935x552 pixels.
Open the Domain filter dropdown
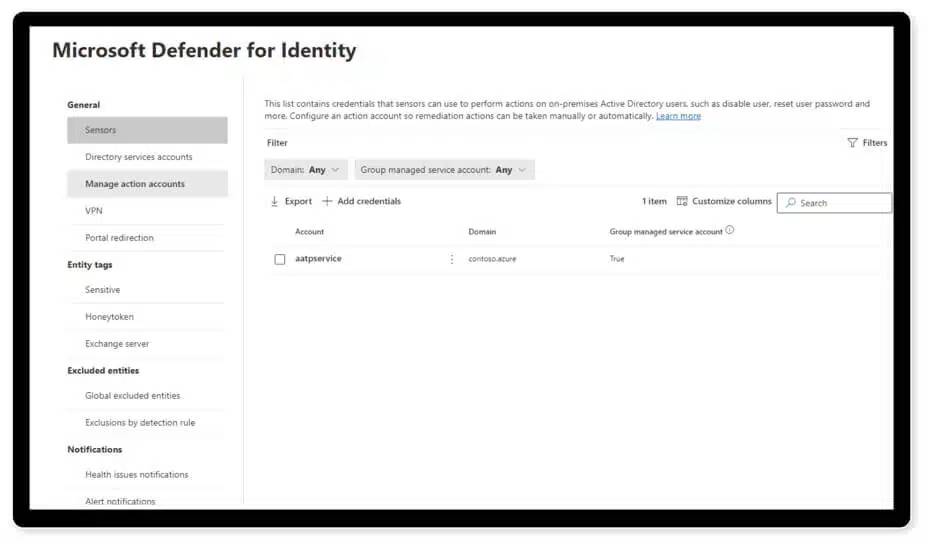pos(305,170)
